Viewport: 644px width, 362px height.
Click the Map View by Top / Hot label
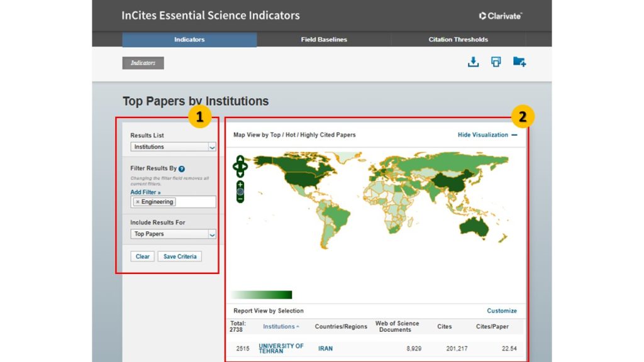tap(294, 134)
